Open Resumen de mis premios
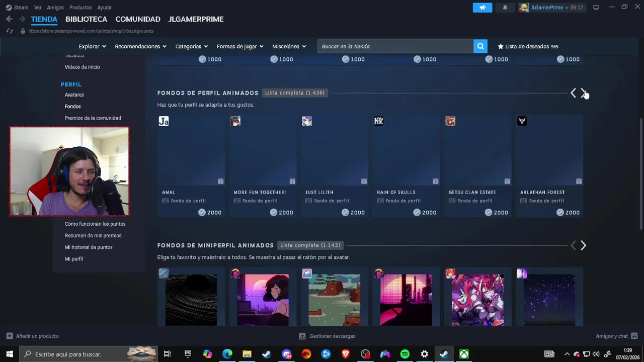644x362 pixels. click(x=93, y=235)
